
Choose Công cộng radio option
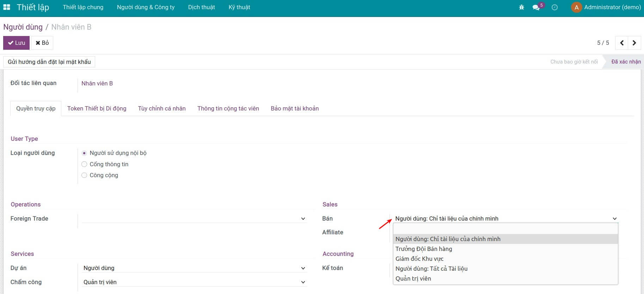84,175
